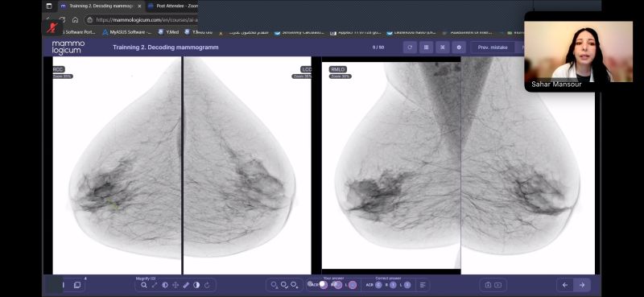644x297 pixels.
Task: Select the LCC mammogram image
Action: pyautogui.click(x=247, y=165)
